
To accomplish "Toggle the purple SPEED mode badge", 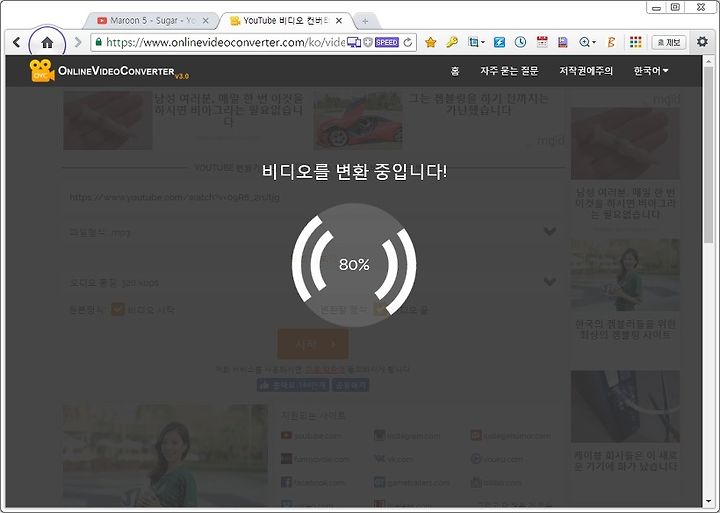I will pos(387,42).
